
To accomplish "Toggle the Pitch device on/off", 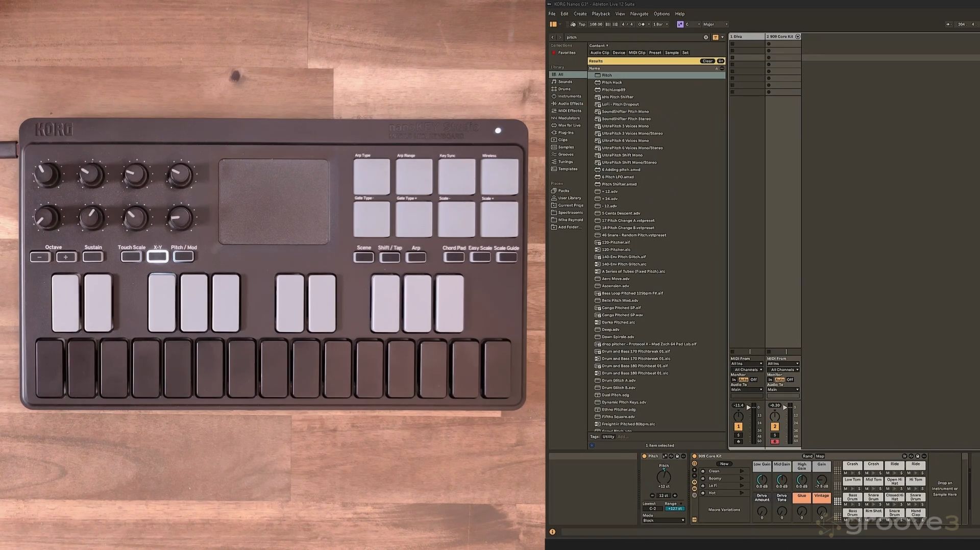I will click(644, 456).
